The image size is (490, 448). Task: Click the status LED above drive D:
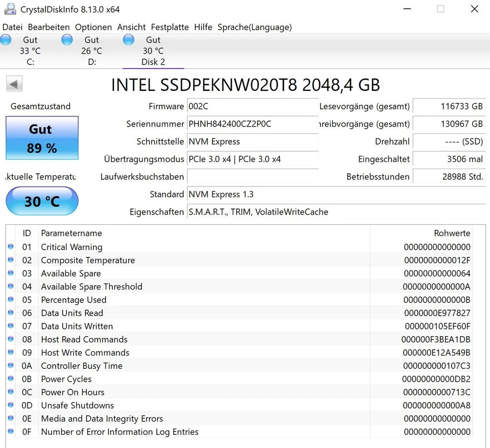pyautogui.click(x=67, y=39)
